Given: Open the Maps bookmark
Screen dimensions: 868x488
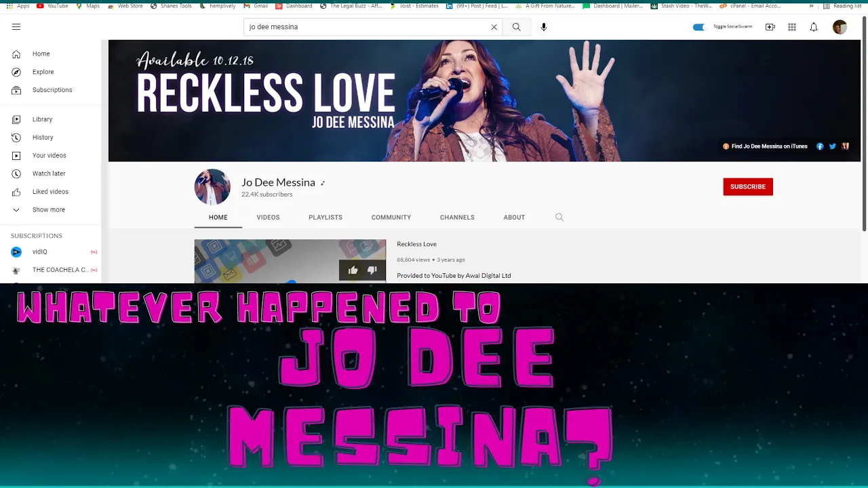Looking at the screenshot, I should 87,6.
